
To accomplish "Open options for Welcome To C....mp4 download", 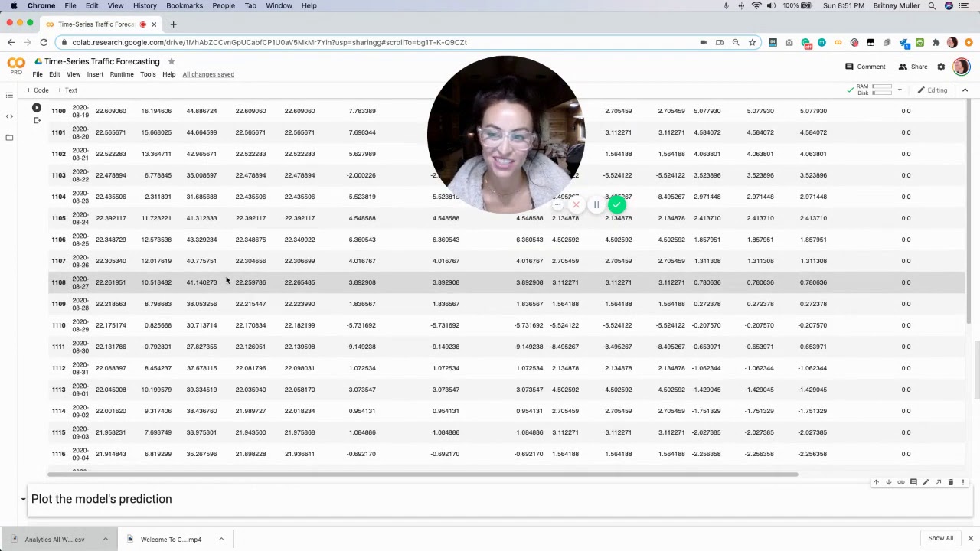I will (x=221, y=539).
